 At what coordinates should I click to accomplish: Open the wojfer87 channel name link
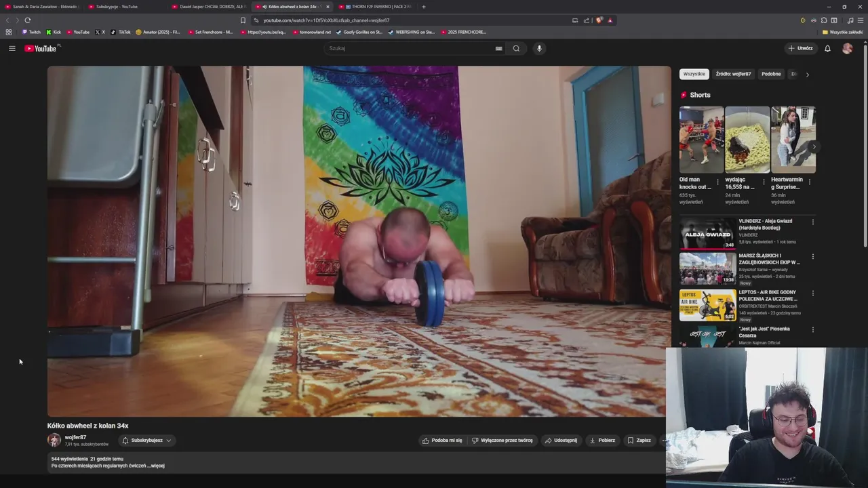tap(75, 437)
